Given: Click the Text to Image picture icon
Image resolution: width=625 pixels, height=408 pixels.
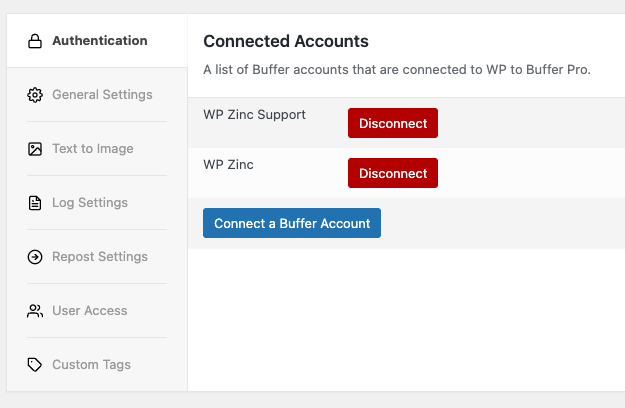Looking at the screenshot, I should [x=35, y=149].
